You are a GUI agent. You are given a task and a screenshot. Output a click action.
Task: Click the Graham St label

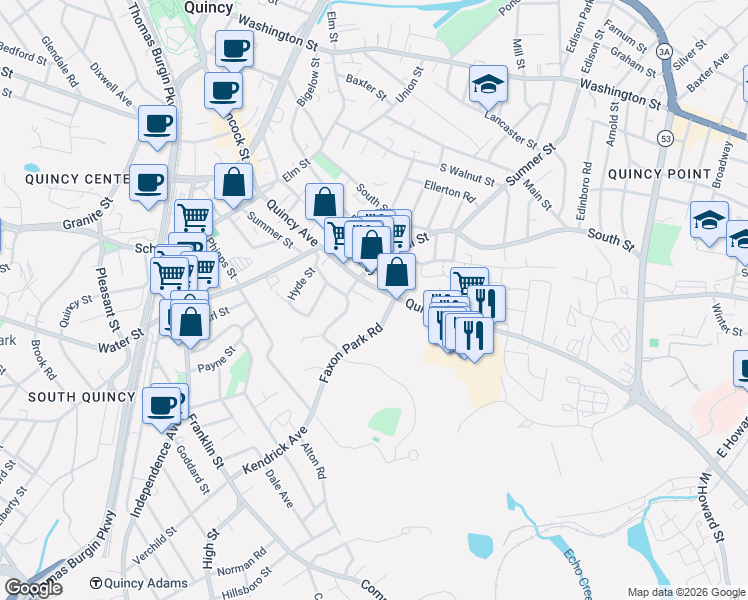tap(633, 62)
